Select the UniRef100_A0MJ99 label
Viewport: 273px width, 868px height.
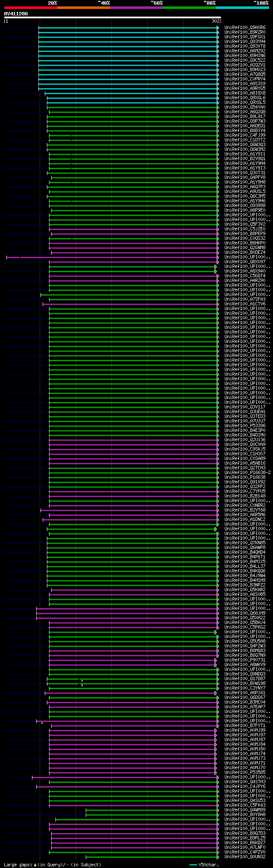pyautogui.click(x=245, y=730)
